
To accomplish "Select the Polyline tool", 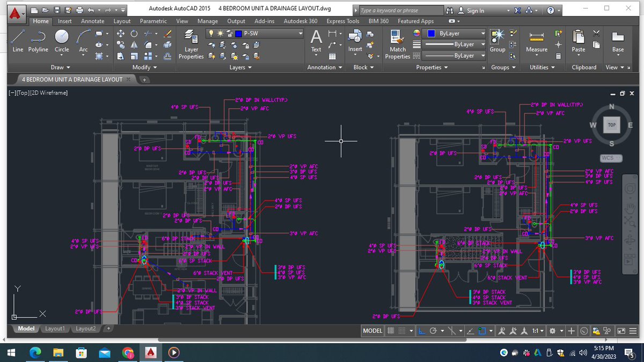I will click(38, 41).
